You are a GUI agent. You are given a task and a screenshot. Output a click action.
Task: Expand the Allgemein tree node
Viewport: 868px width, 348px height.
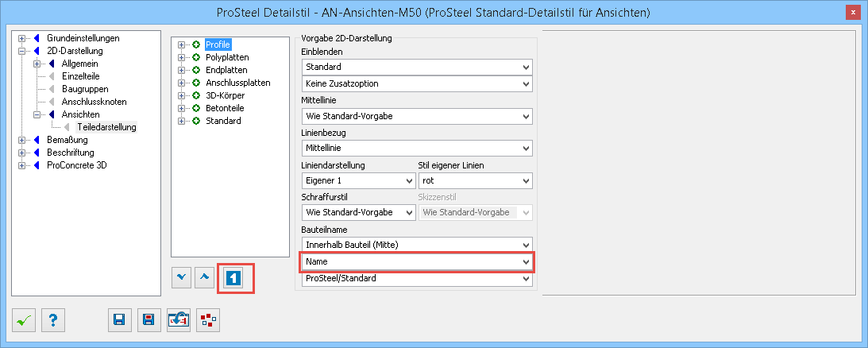37,64
